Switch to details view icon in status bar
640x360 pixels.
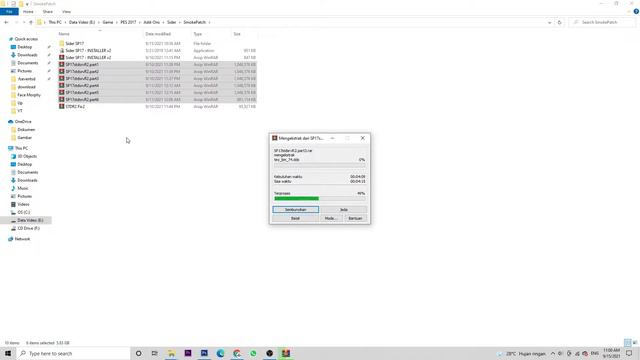pyautogui.click(x=627, y=343)
